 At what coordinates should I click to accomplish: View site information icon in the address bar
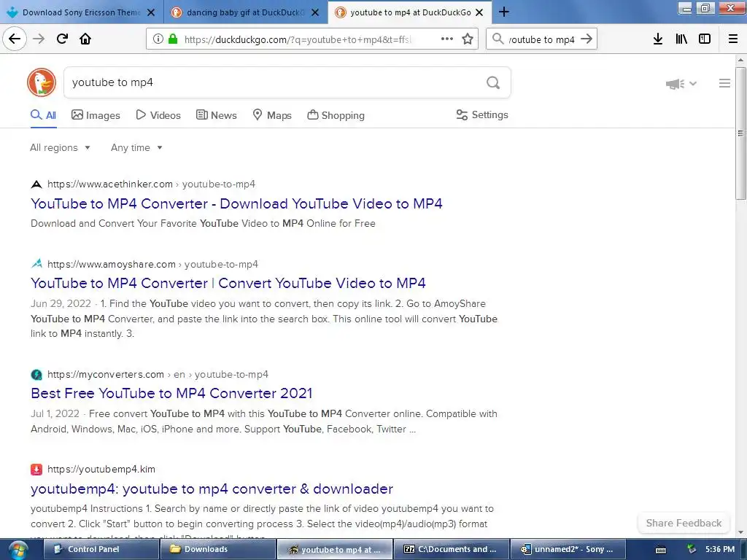(x=158, y=39)
